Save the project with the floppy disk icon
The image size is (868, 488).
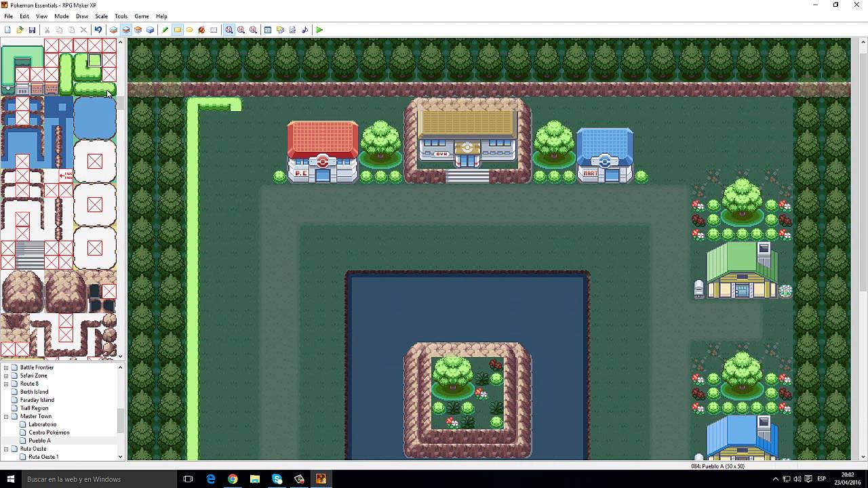click(x=32, y=30)
